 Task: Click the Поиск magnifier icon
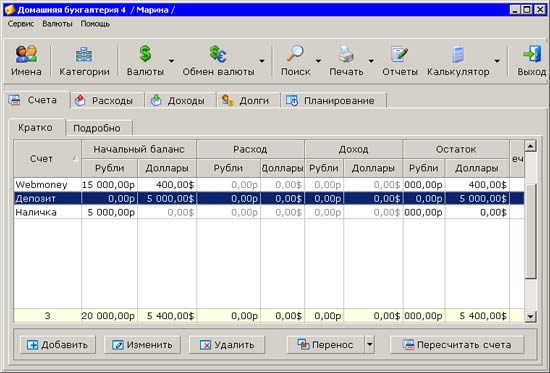tap(295, 54)
